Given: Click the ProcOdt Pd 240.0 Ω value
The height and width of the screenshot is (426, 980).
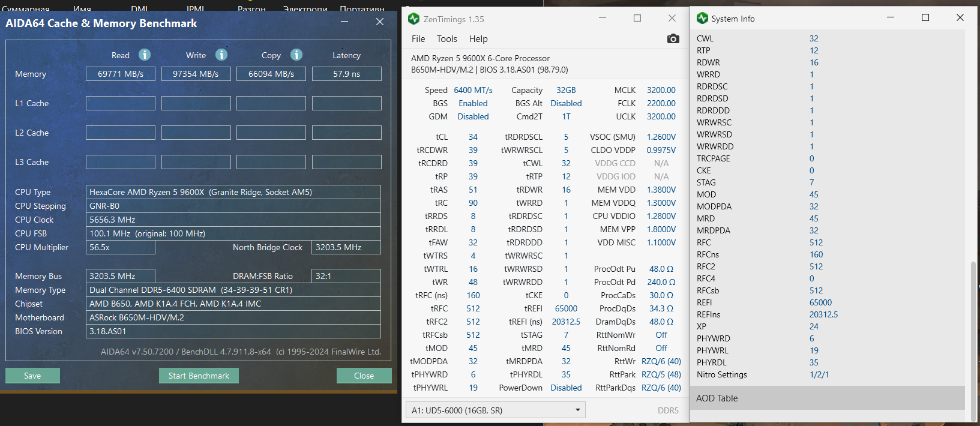Looking at the screenshot, I should (x=661, y=282).
